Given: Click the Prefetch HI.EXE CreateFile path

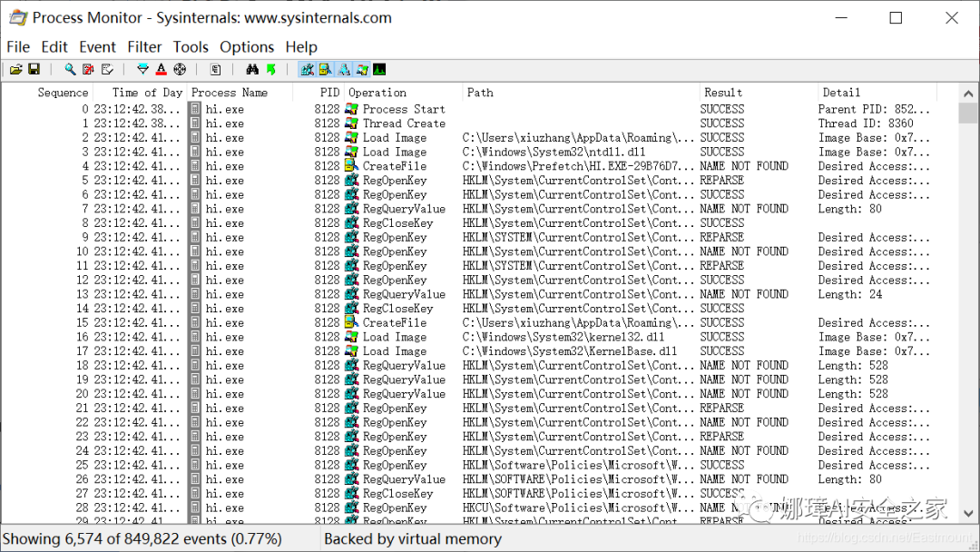Looking at the screenshot, I should (x=578, y=166).
